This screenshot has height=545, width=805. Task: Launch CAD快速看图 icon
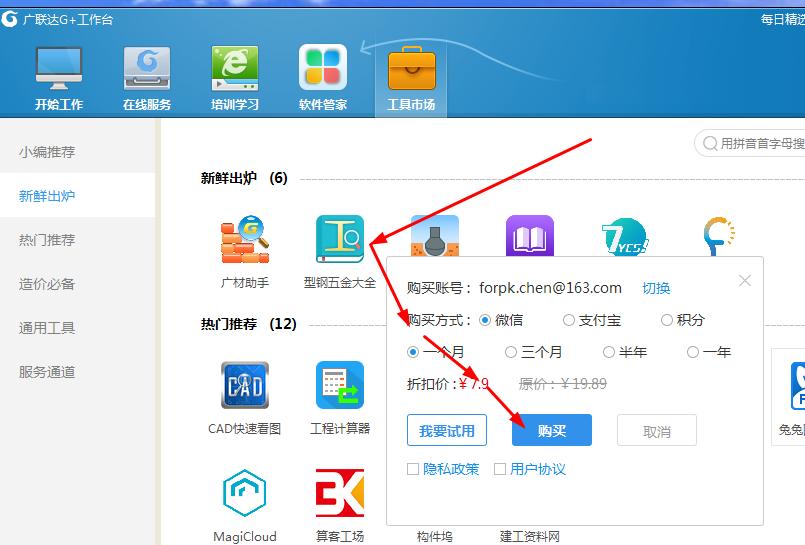coord(245,385)
